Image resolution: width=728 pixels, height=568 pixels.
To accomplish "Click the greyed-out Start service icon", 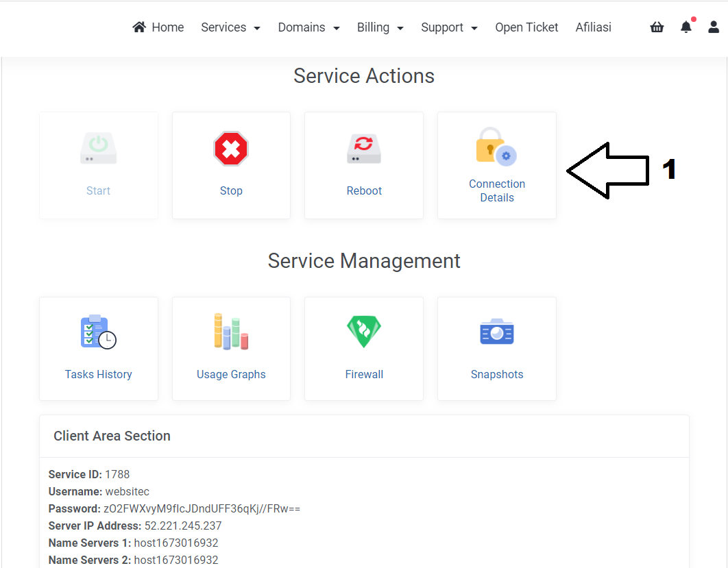I will tap(98, 149).
